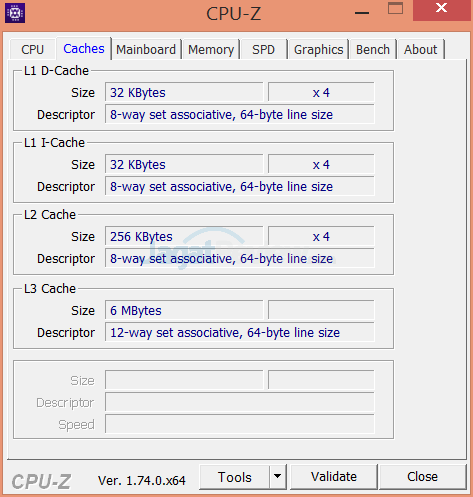Viewport: 473px width, 497px height.
Task: Click L1 I-Cache size field 32 KBytes
Action: point(184,164)
